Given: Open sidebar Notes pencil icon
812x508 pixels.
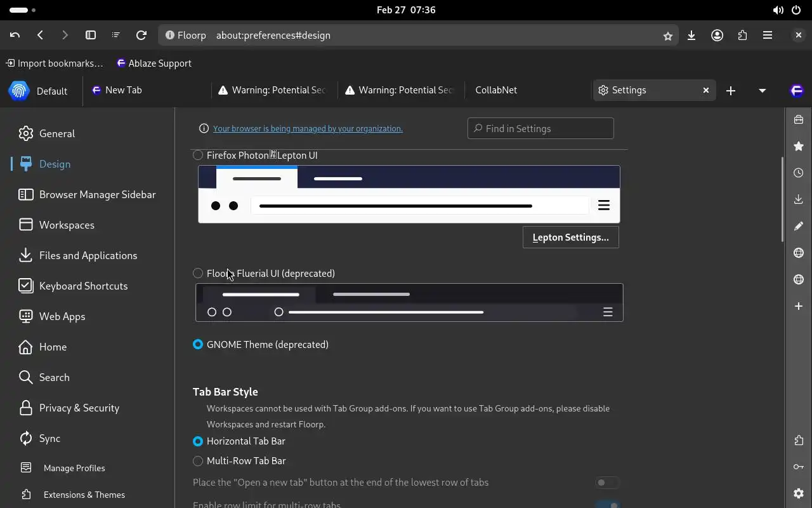Looking at the screenshot, I should tap(799, 226).
